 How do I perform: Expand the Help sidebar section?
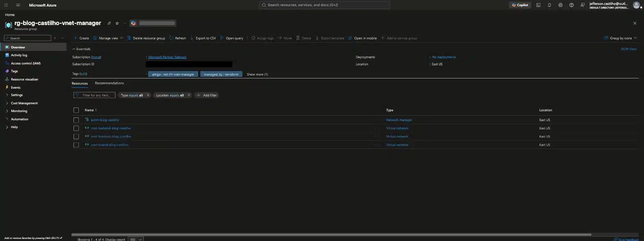7,127
